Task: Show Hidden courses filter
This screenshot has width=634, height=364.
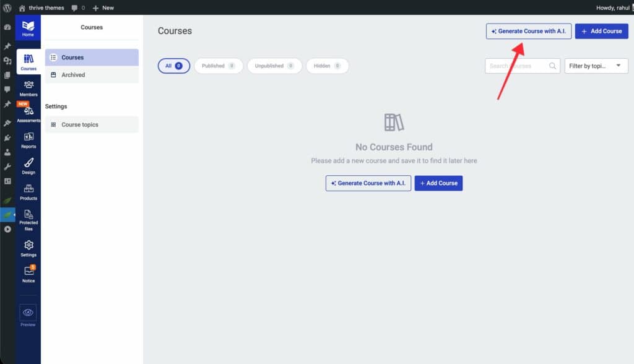Action: coord(327,66)
